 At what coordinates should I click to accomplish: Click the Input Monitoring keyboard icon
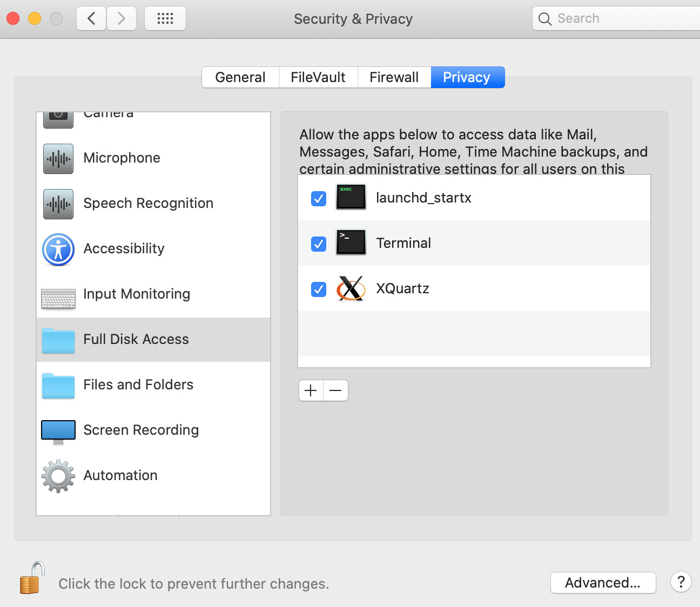58,299
